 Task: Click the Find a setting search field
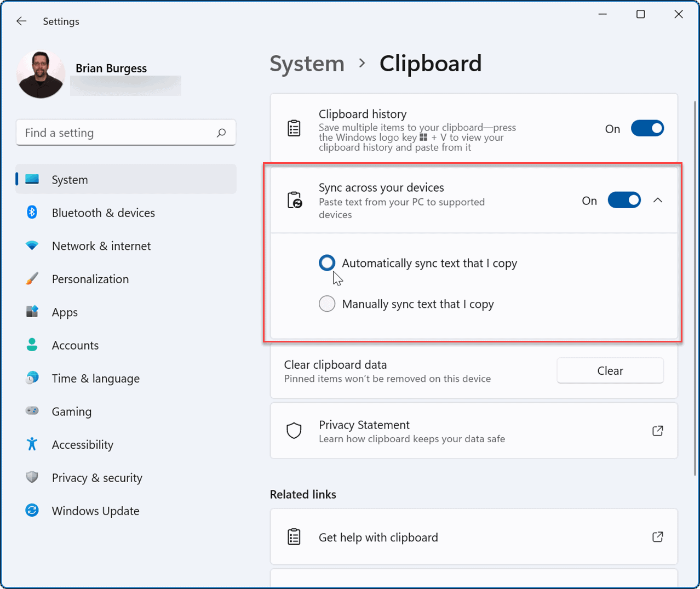[x=126, y=132]
